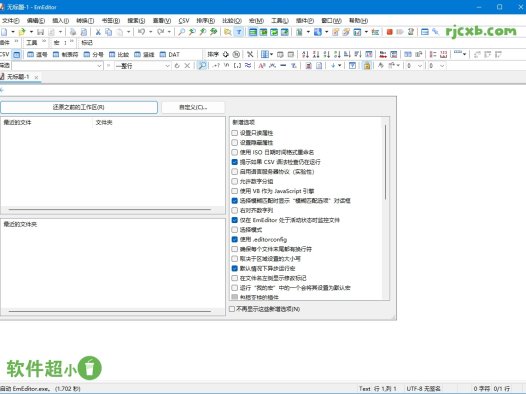526x394 pixels.
Task: Click the Find magnifier icon in main toolbar
Action: coord(181,32)
